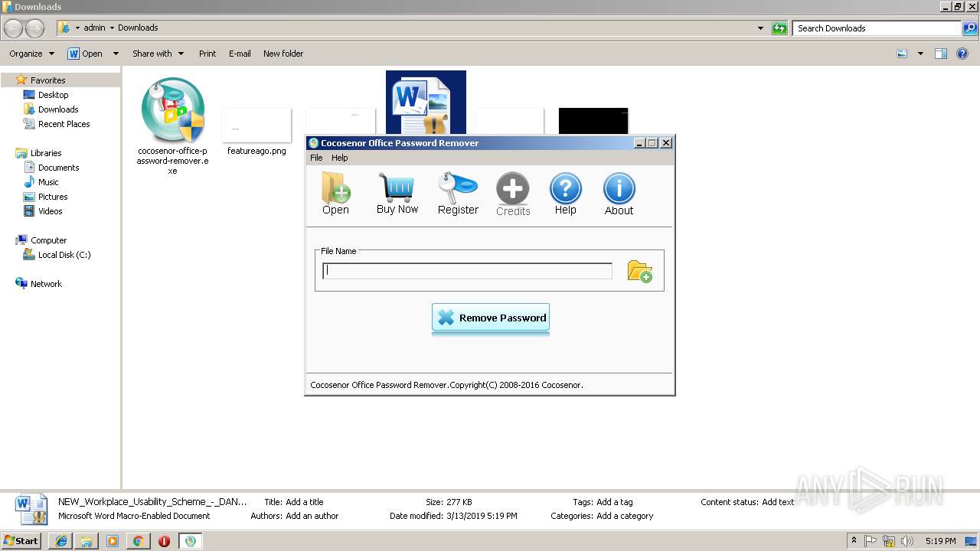Viewport: 980px width, 551px height.
Task: Select Libraries in navigation pane
Action: pyautogui.click(x=46, y=153)
